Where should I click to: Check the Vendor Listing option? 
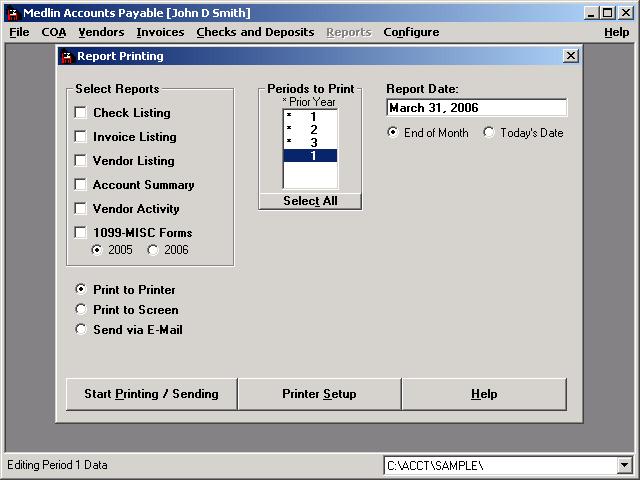tap(80, 161)
